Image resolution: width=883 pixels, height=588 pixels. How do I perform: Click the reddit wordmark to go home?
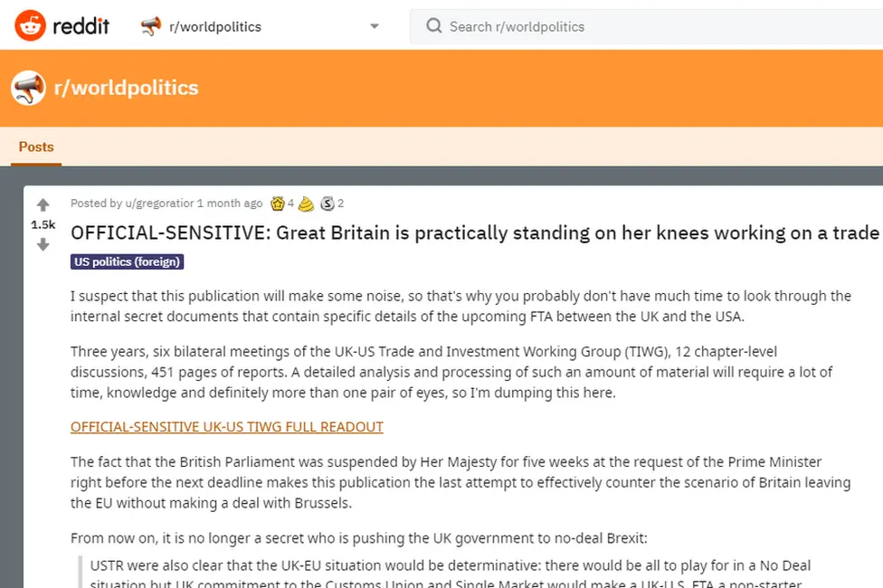pos(83,26)
